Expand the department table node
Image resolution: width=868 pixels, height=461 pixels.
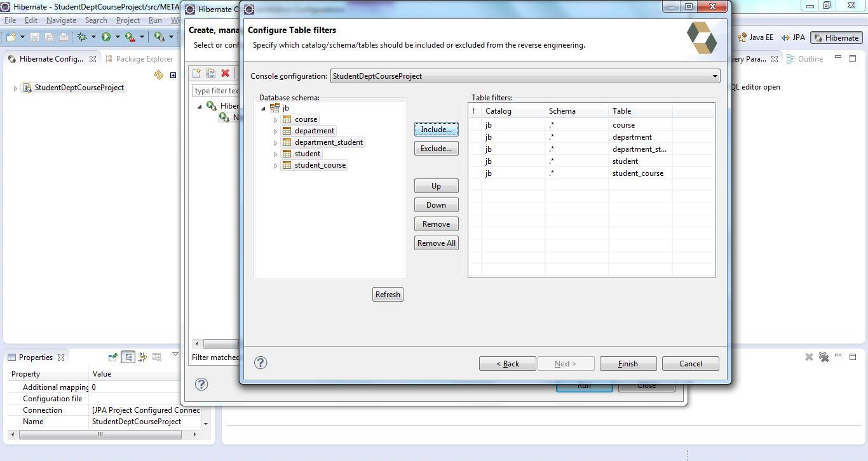276,131
